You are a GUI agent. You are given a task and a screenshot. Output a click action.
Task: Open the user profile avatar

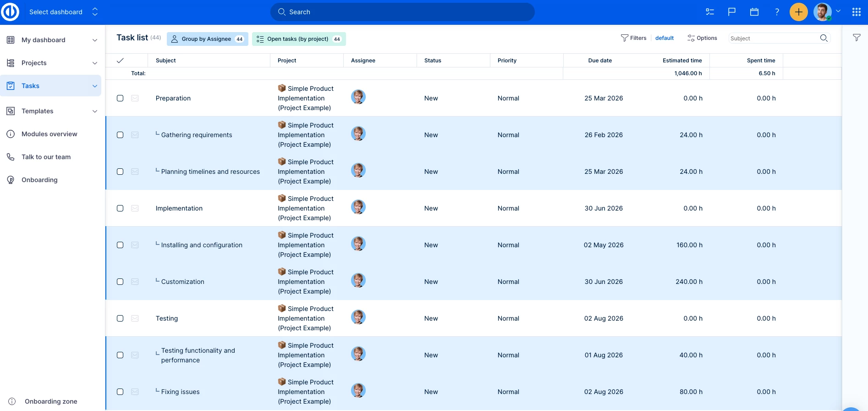point(823,12)
